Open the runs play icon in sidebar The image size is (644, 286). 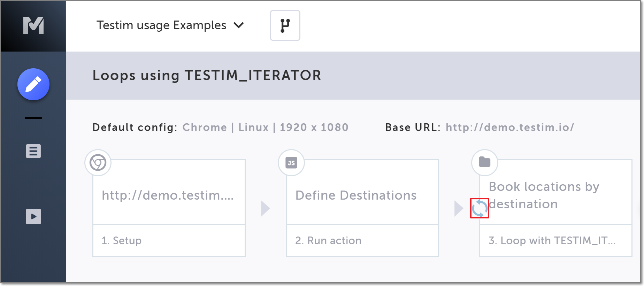click(33, 216)
